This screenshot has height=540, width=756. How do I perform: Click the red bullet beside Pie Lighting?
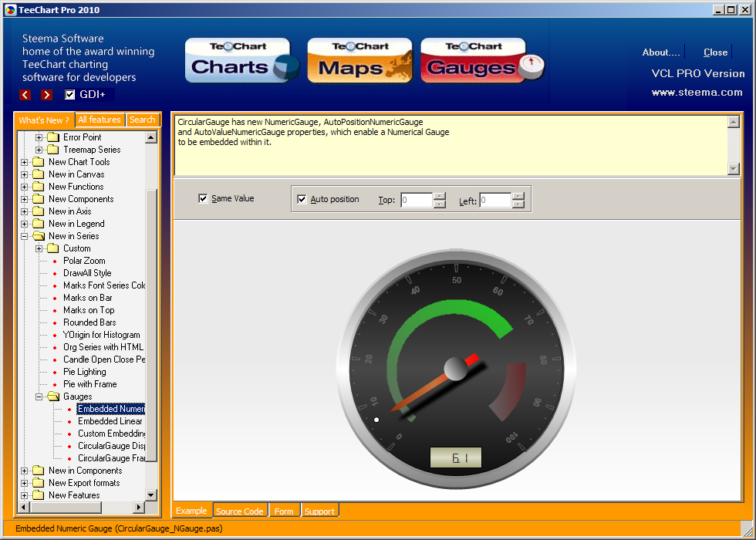55,372
